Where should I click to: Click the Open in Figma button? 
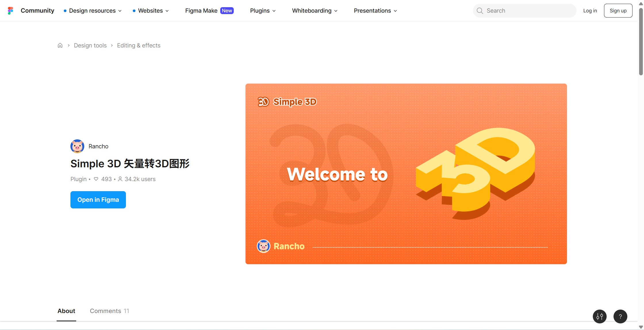coord(98,199)
